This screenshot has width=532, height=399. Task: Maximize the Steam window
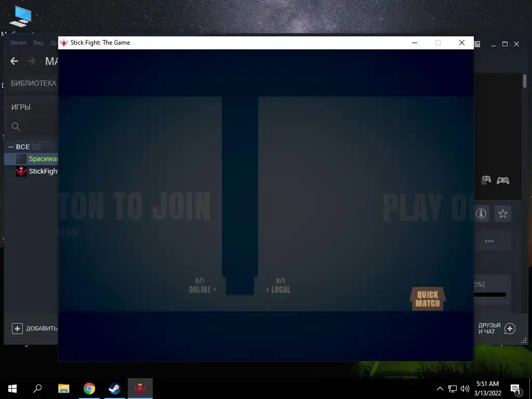(x=505, y=44)
